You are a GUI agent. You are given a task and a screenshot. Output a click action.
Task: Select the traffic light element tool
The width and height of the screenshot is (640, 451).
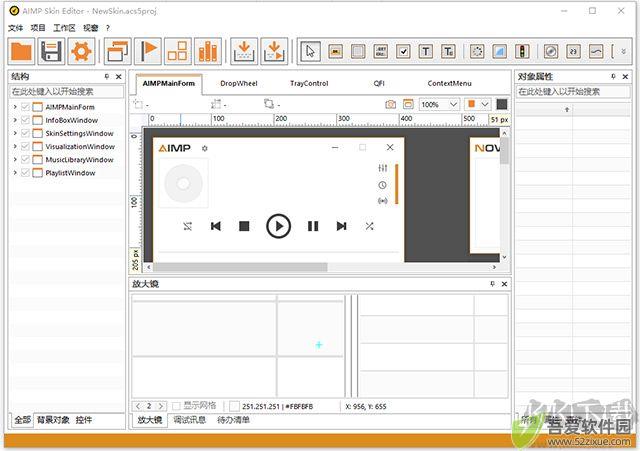(522, 51)
